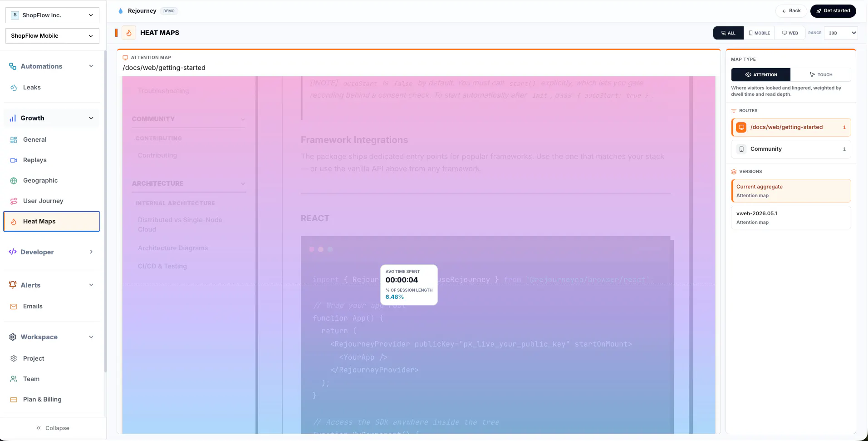Select the TOUCH map type
868x441 pixels.
[821, 75]
